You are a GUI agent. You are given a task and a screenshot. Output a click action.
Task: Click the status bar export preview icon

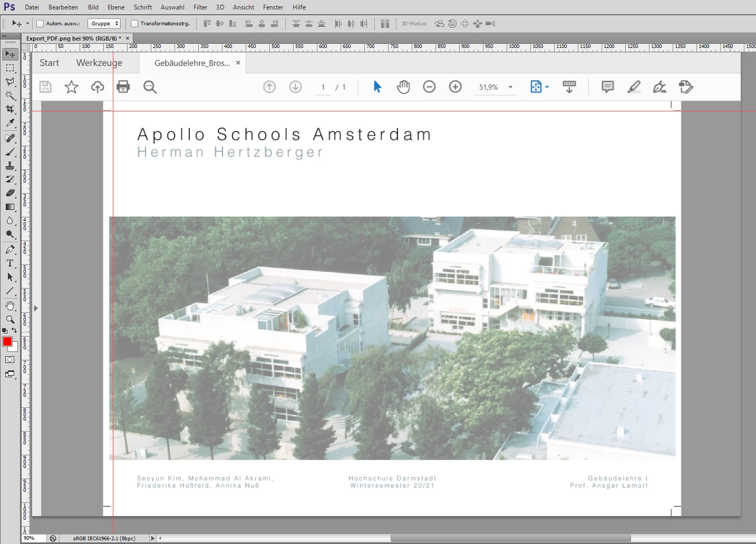53,538
